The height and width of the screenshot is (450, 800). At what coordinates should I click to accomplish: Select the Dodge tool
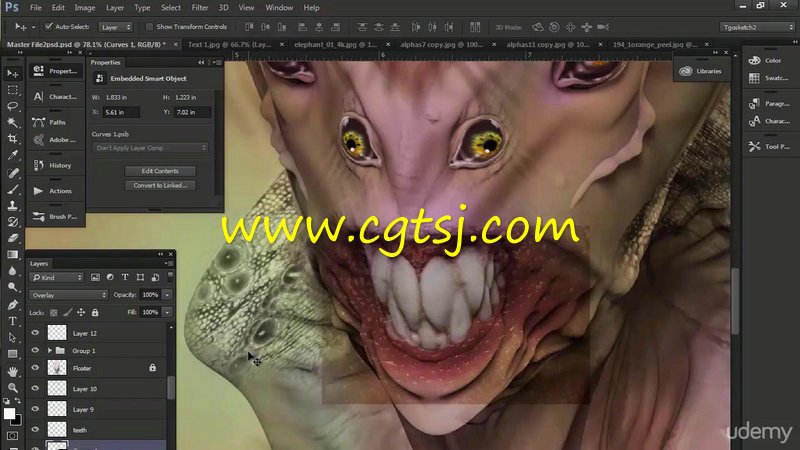coord(13,287)
